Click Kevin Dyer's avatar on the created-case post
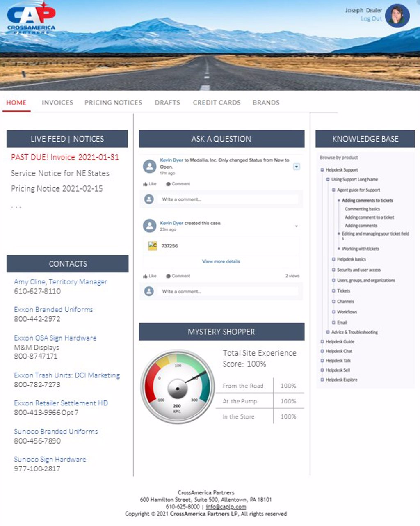This screenshot has height=526, width=420. (150, 226)
